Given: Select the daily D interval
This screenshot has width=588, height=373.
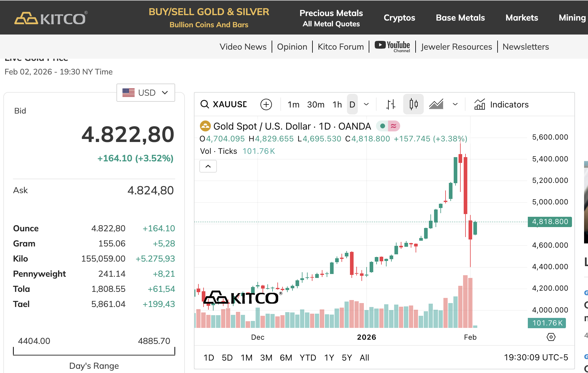Looking at the screenshot, I should pyautogui.click(x=352, y=104).
